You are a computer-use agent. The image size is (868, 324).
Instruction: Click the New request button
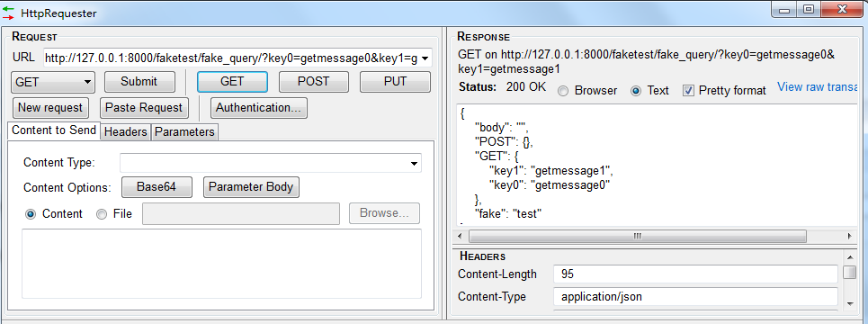(x=50, y=107)
